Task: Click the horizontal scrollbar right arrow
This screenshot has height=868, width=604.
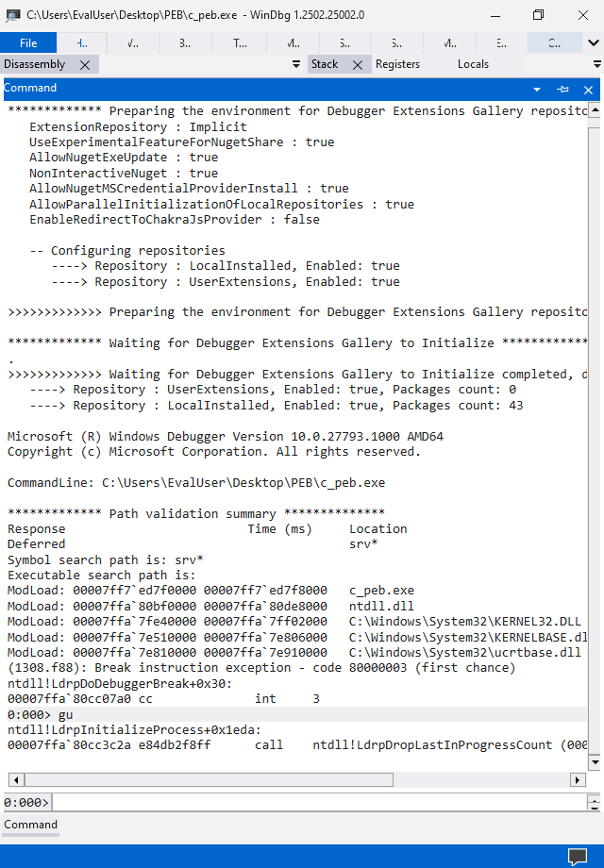Action: click(x=578, y=780)
